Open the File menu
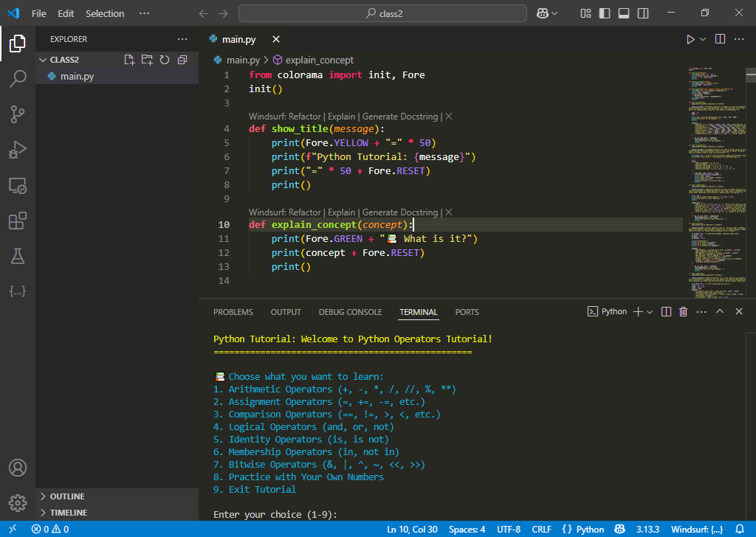 coord(38,13)
